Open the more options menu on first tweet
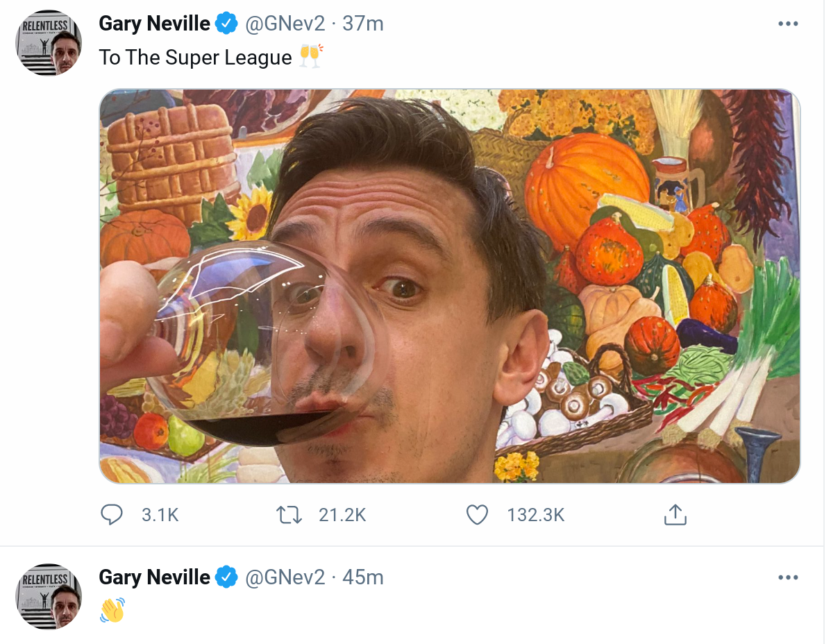This screenshot has height=644, width=840. (x=788, y=24)
